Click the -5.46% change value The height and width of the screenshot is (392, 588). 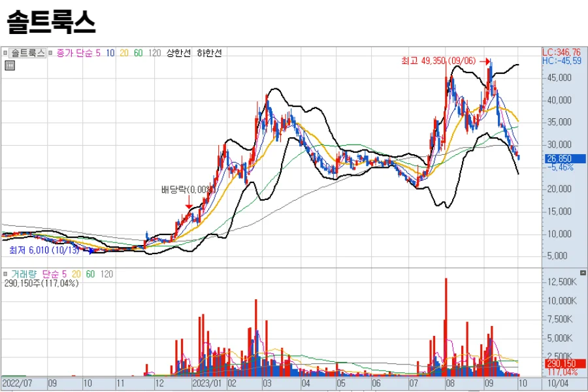pos(561,167)
